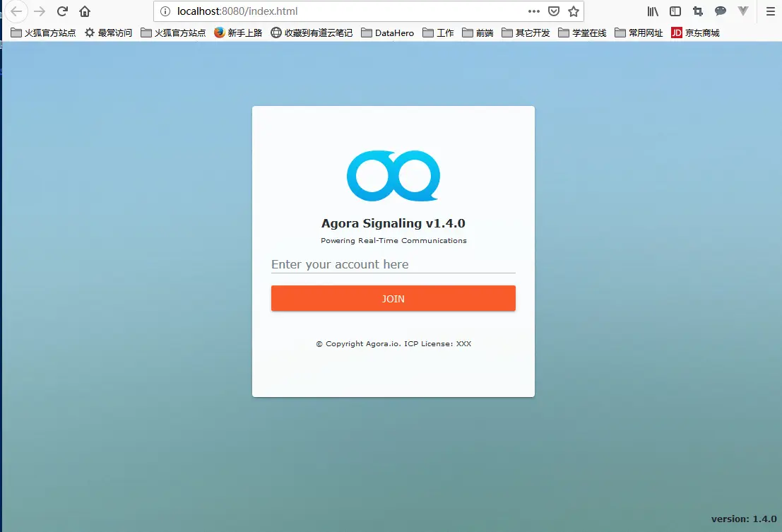Viewport: 782px width, 532px height.
Task: Open first 火狐官方站点 bookmark folder
Action: pos(43,33)
